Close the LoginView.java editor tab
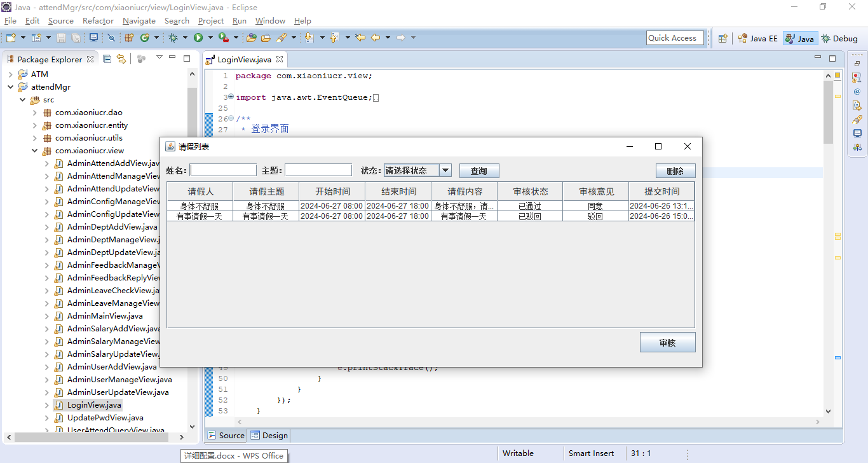The height and width of the screenshot is (463, 868). pos(279,59)
